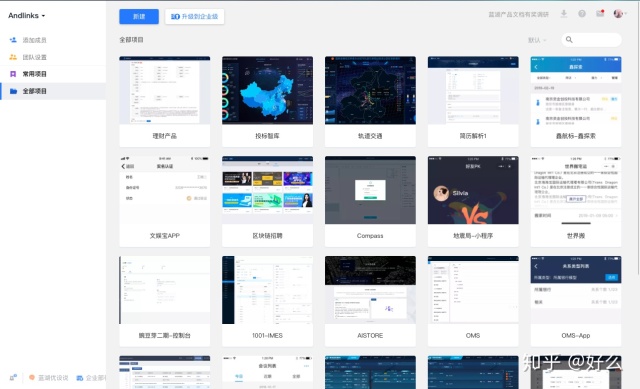Select 常用项目 in the sidebar

34,74
